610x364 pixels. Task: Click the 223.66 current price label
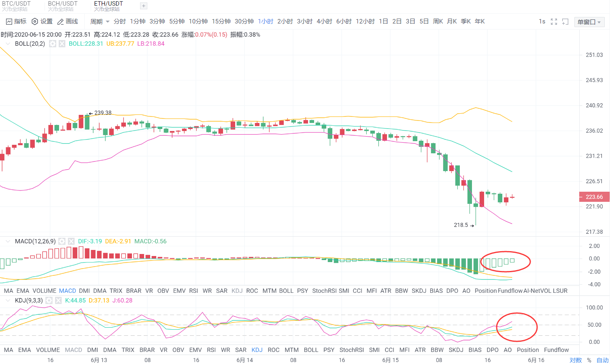coord(594,197)
